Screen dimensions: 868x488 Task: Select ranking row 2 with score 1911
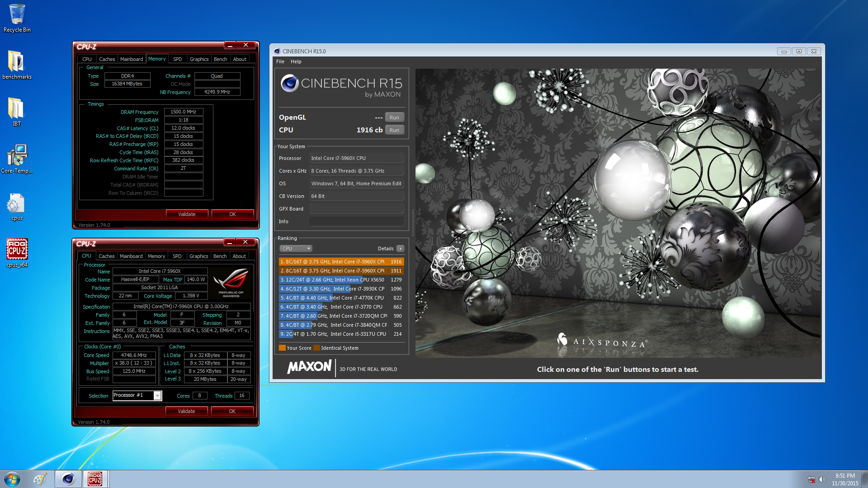tap(341, 271)
